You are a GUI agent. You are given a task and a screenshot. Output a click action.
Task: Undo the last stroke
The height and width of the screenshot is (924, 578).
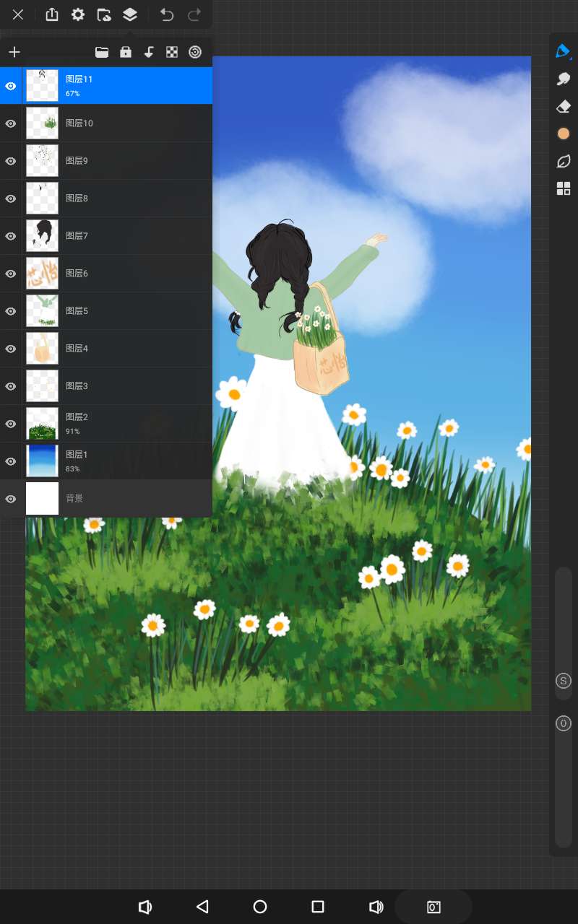tap(167, 14)
